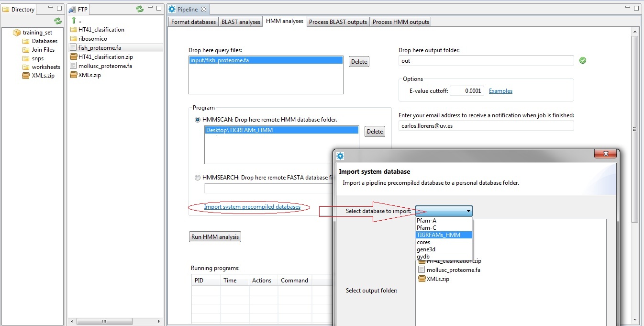Open Import system precompiled databases link

[x=252, y=207]
